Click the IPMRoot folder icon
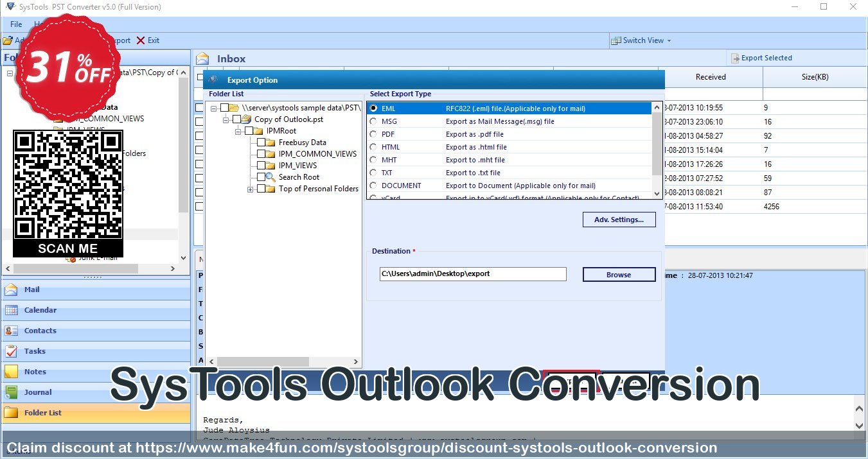The width and height of the screenshot is (868, 459). 259,131
